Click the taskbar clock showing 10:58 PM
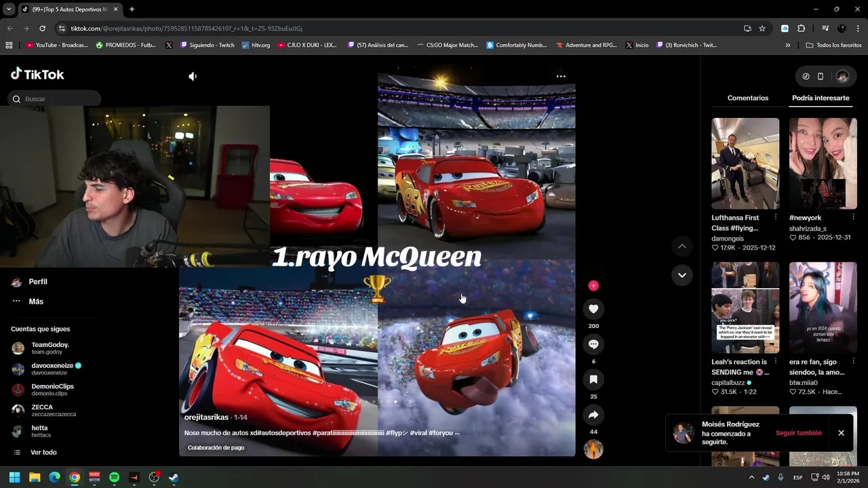 pos(848,477)
